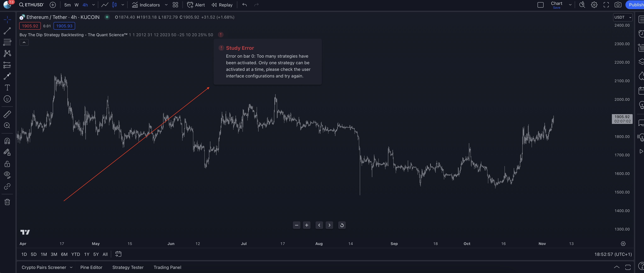
Task: Select the ruler measure tool
Action: (x=7, y=114)
